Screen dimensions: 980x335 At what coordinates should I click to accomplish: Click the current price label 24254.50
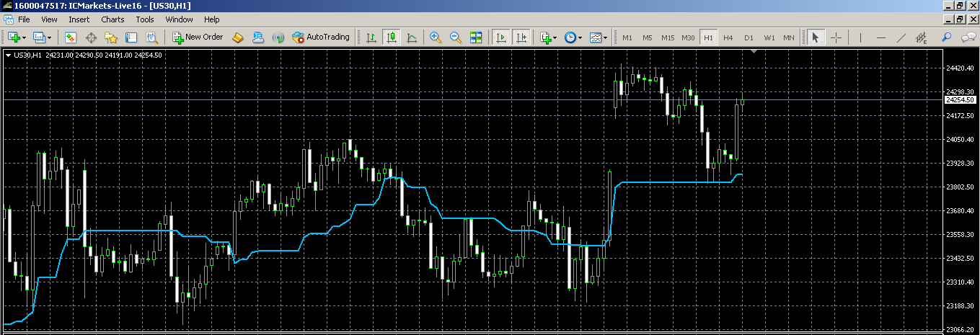click(x=960, y=100)
